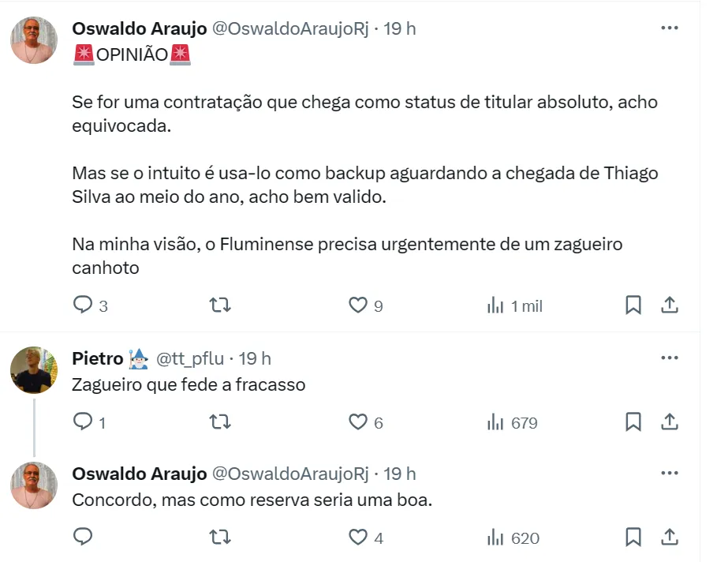Share the OPINIÃO tweet
Image resolution: width=728 pixels, height=562 pixels.
click(669, 305)
